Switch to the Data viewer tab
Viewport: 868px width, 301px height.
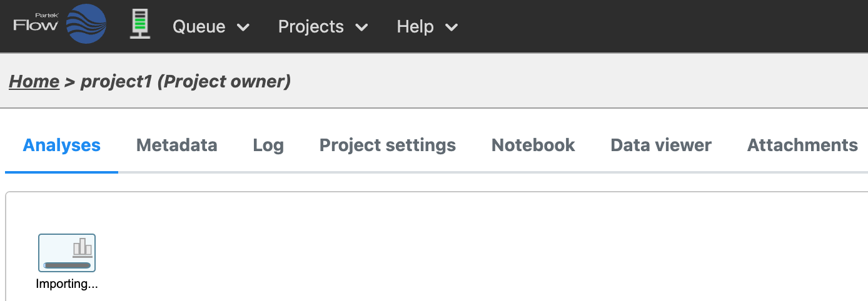[661, 146]
